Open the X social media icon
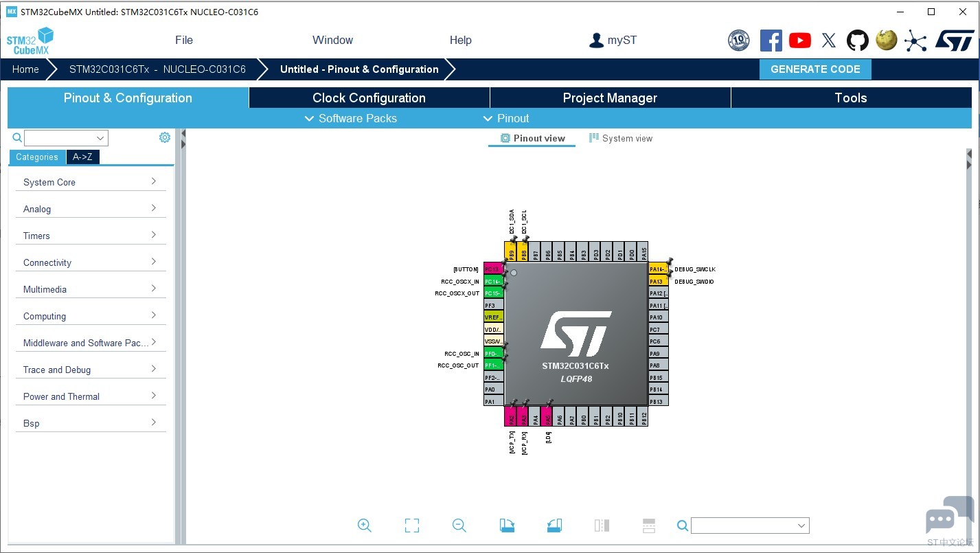The width and height of the screenshot is (980, 553). tap(829, 41)
